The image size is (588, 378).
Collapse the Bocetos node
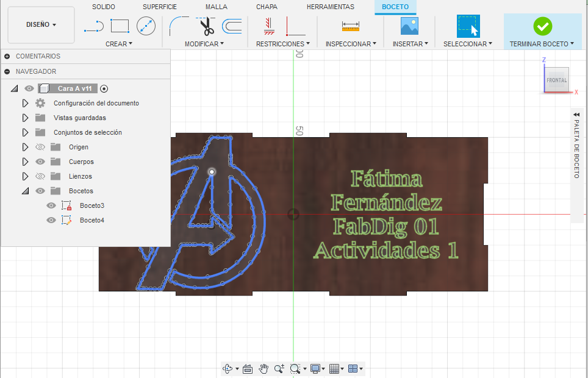(x=25, y=191)
